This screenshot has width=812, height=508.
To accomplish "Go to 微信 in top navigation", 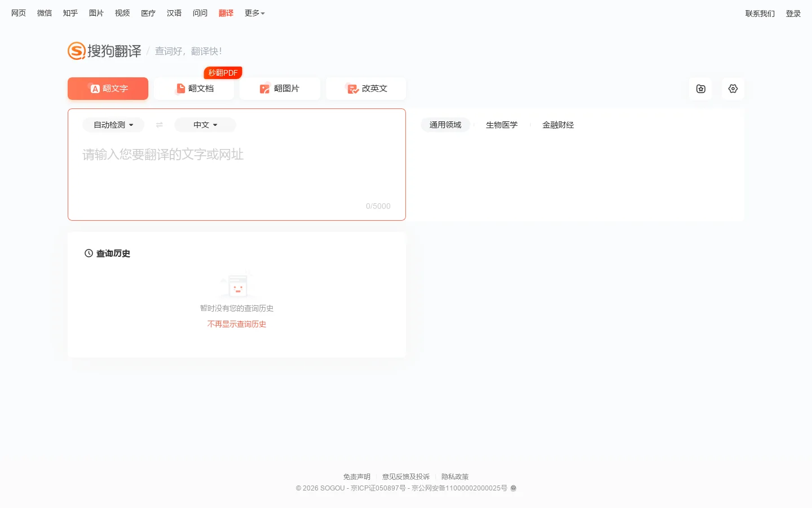I will 45,13.
